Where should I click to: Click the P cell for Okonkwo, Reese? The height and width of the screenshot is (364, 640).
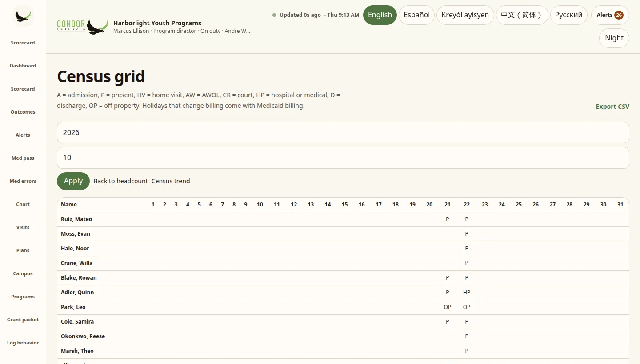click(467, 336)
